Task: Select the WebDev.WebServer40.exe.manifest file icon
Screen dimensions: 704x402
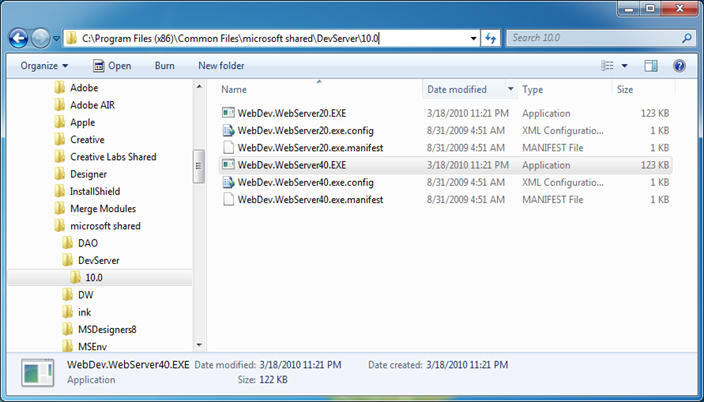Action: [x=229, y=199]
